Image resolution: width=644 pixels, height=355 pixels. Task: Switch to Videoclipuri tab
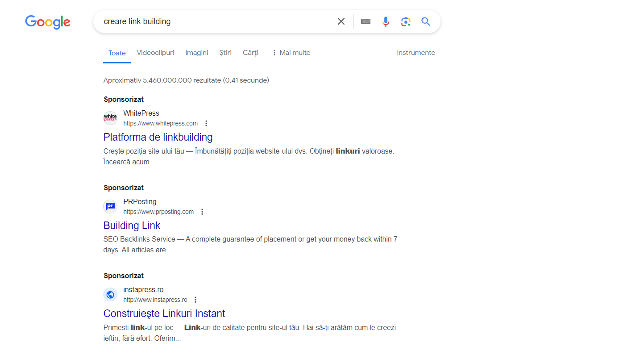tap(155, 53)
